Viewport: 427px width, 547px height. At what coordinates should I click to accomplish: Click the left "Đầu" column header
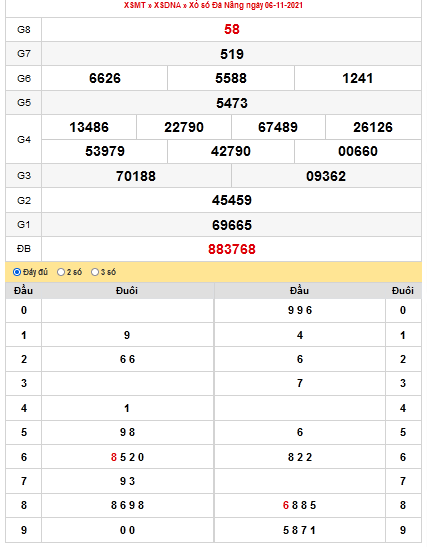[23, 290]
